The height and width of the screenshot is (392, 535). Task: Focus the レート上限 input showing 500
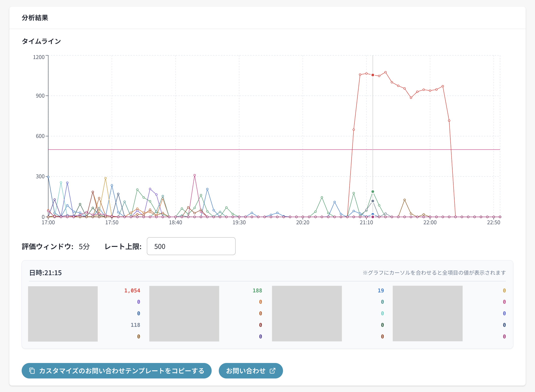click(191, 246)
